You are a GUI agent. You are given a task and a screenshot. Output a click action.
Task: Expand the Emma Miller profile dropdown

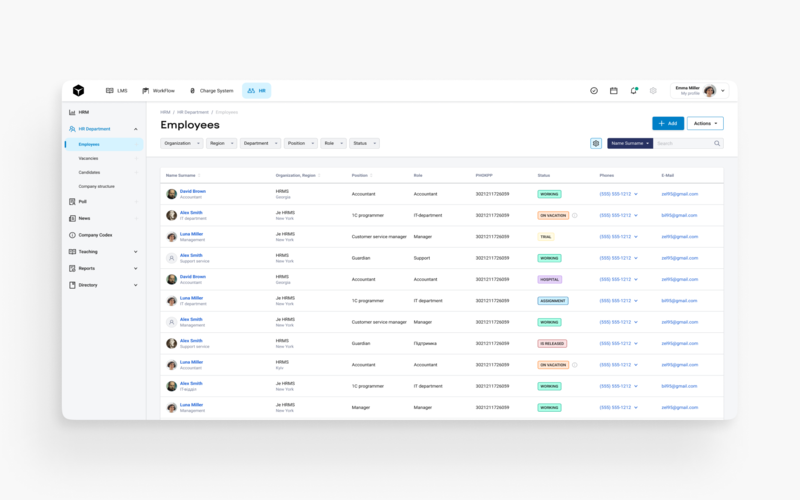(x=722, y=91)
